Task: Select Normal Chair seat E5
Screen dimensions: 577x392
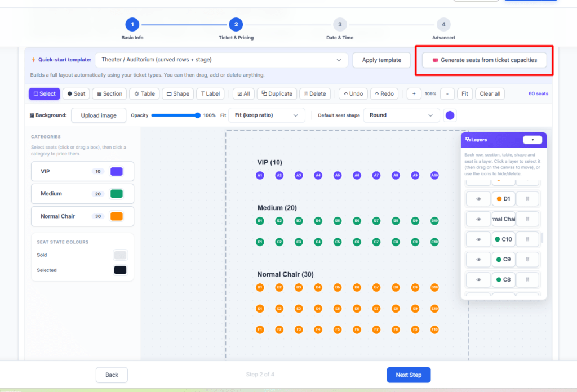Action: coord(338,309)
